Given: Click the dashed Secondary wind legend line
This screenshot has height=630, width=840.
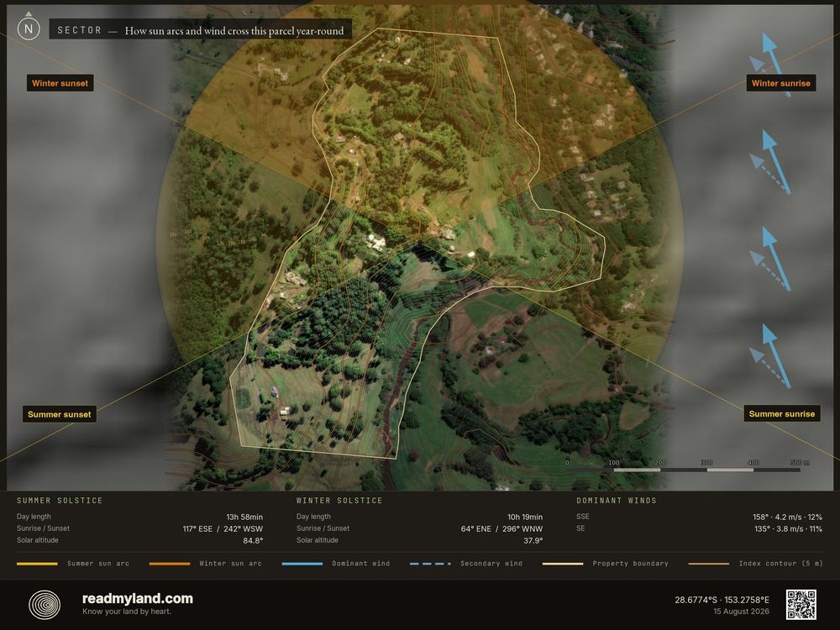Looking at the screenshot, I should (430, 564).
